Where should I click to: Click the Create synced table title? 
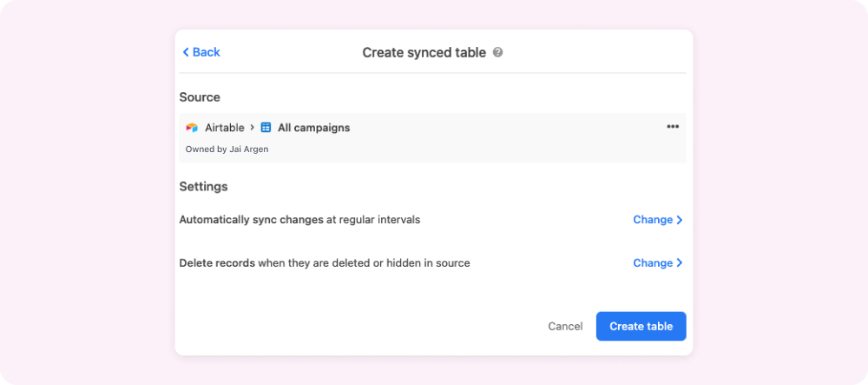(424, 52)
